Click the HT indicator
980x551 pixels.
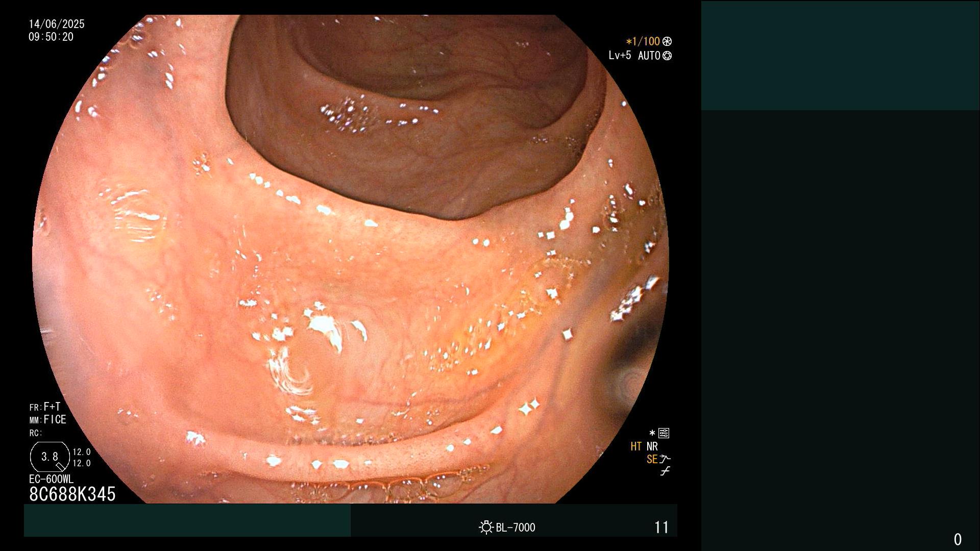[x=636, y=446]
